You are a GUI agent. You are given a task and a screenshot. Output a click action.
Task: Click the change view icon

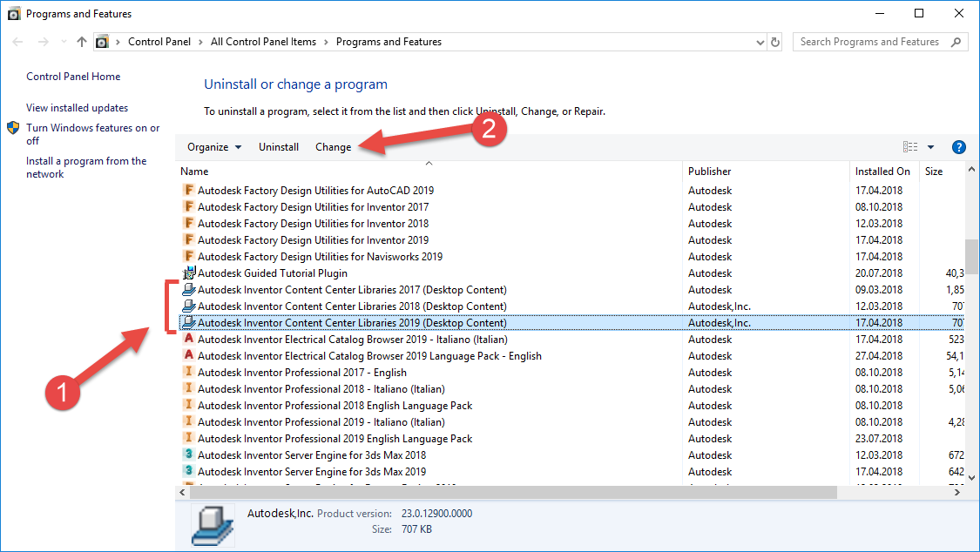[909, 146]
